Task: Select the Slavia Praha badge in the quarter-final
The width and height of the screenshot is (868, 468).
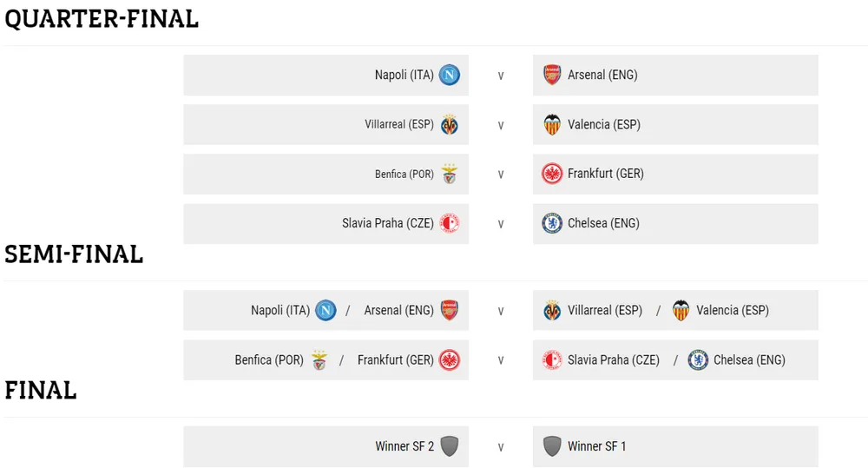Action: 450,224
